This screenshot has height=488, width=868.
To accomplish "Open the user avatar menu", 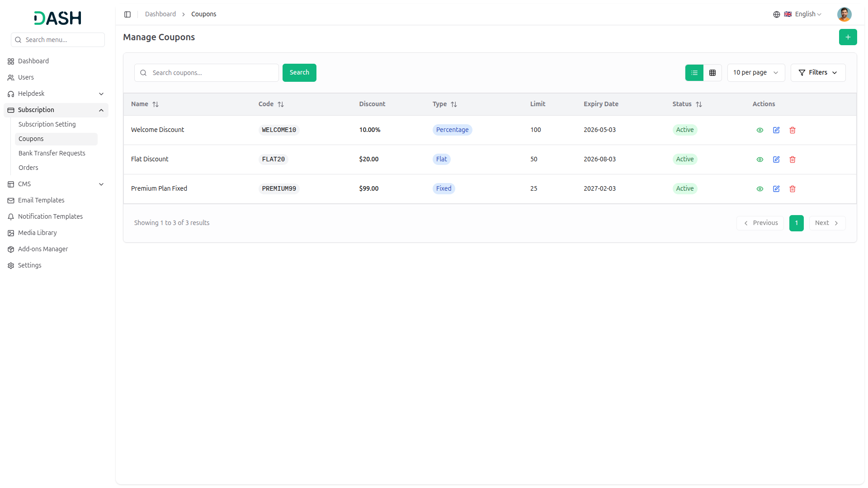I will 844,14.
